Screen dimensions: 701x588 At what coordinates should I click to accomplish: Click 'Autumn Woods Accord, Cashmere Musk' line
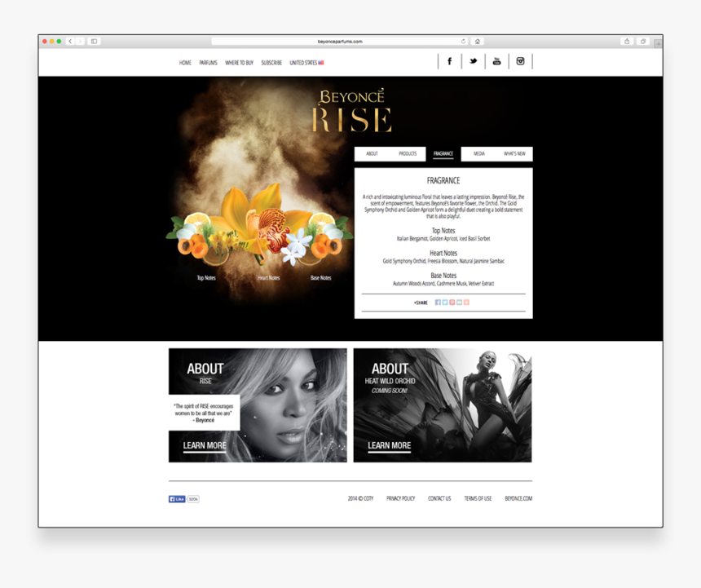pos(443,284)
